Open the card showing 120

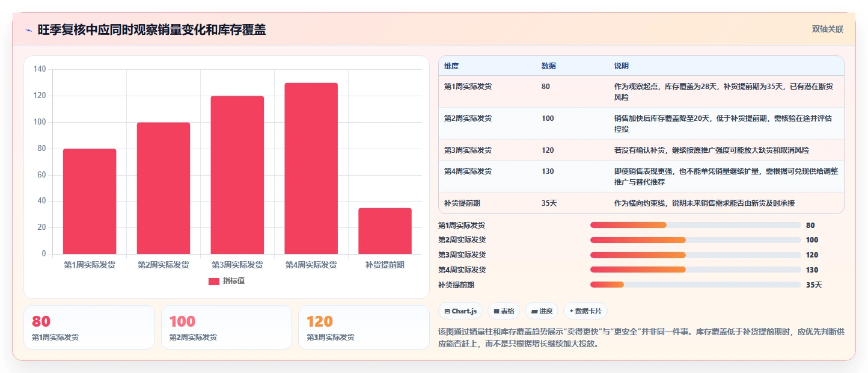pos(364,327)
